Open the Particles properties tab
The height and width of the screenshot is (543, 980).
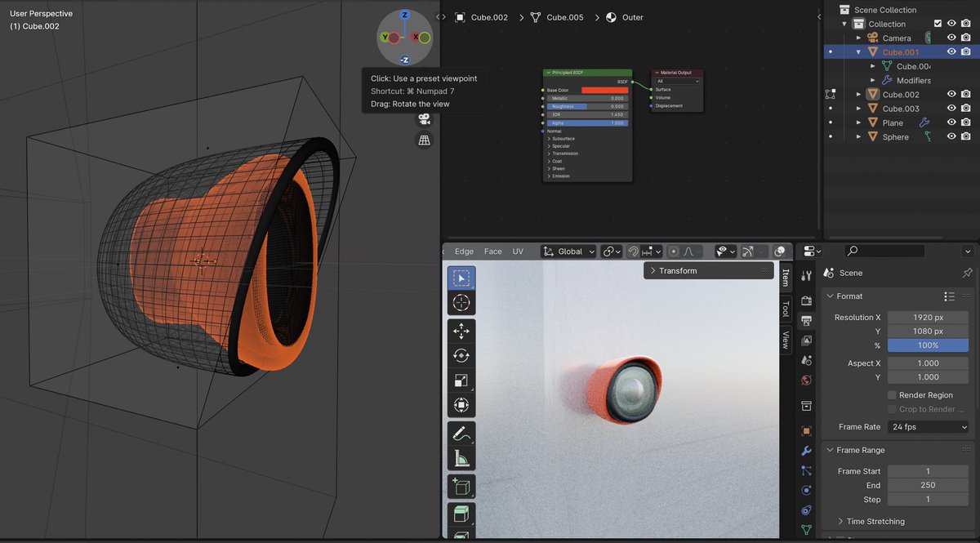click(807, 470)
